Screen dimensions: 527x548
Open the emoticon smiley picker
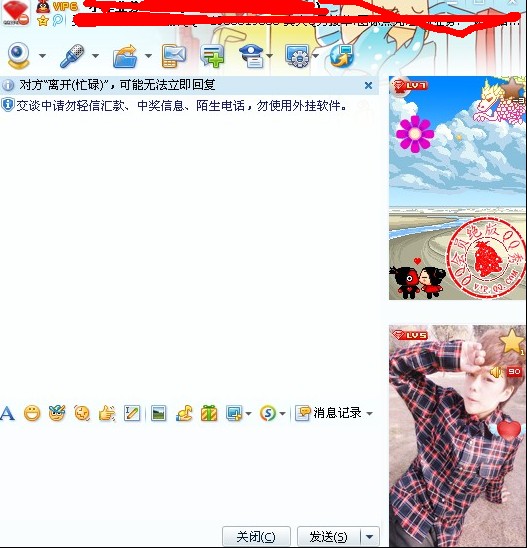coord(32,413)
